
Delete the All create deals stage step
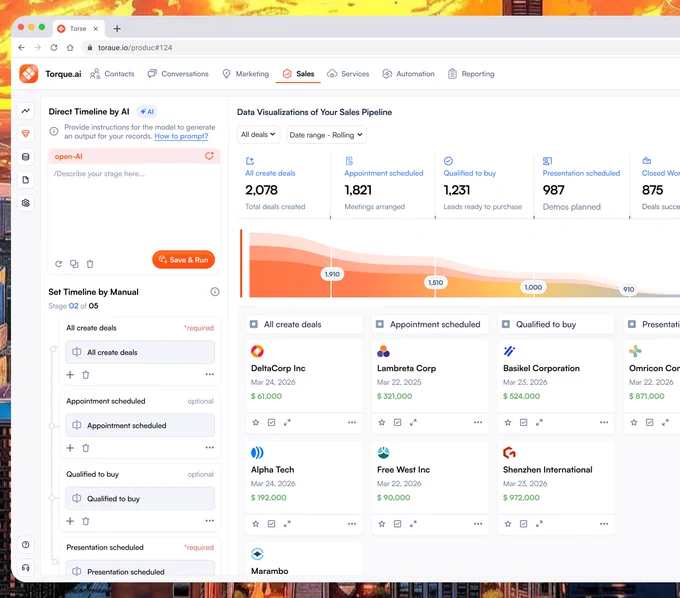pyautogui.click(x=86, y=375)
